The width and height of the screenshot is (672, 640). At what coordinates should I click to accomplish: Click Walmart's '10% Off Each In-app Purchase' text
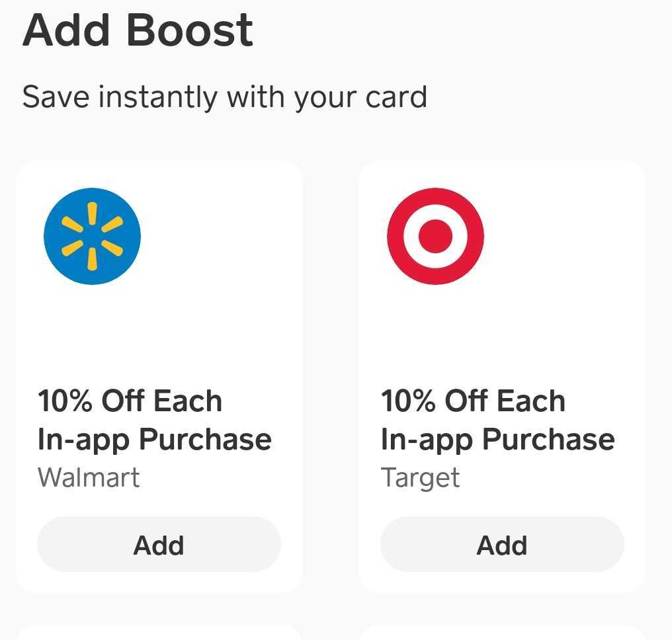pyautogui.click(x=155, y=419)
